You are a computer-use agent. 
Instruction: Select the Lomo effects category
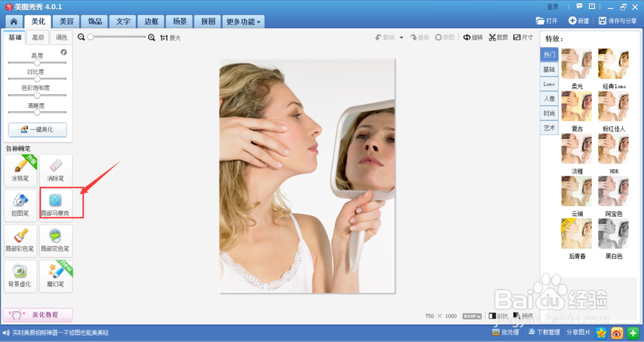tap(549, 84)
